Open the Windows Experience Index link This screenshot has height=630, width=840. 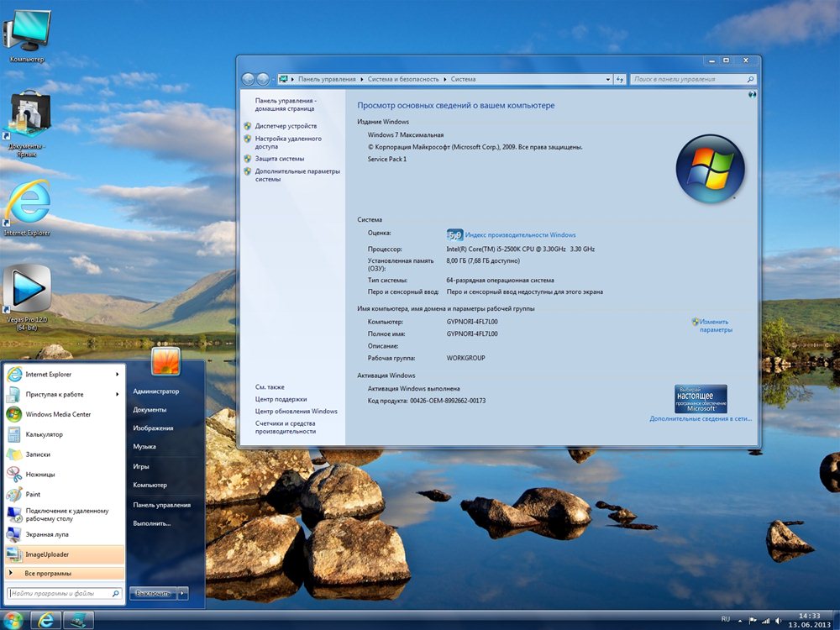pos(520,235)
